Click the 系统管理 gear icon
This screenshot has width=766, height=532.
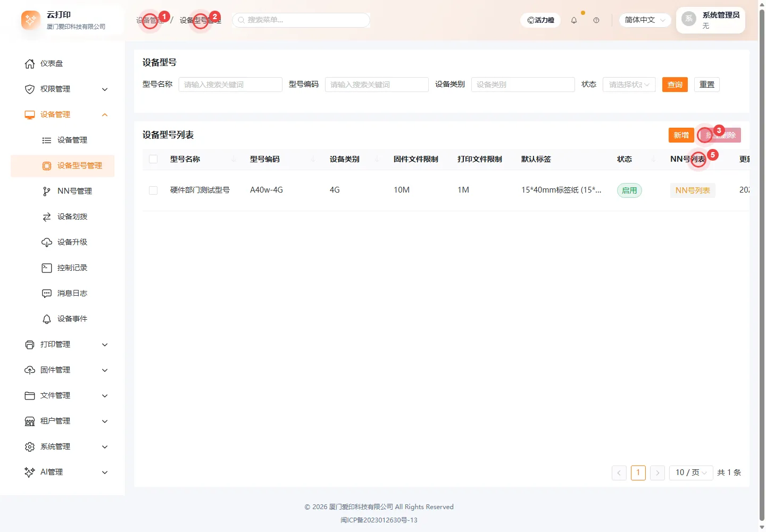[x=30, y=447]
